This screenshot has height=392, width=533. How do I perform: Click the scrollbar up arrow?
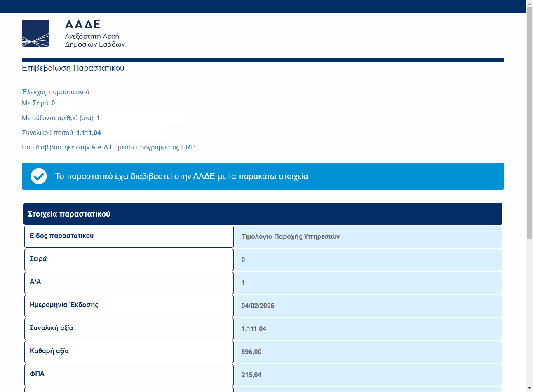(x=530, y=3)
